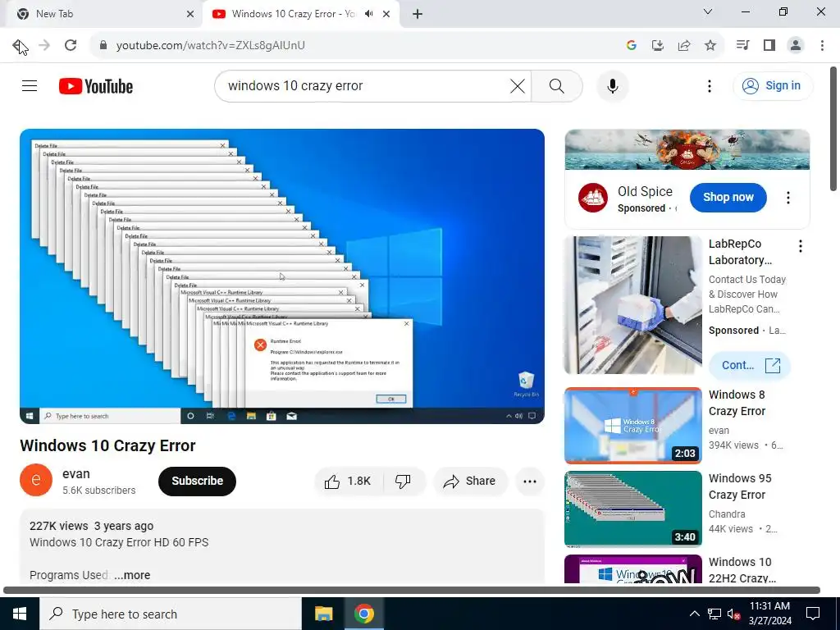Like the video with thumbs up
Viewport: 840px width, 630px height.
coord(349,481)
